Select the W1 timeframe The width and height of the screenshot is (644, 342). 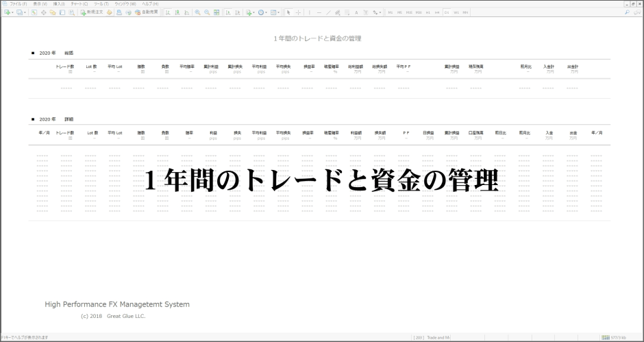click(456, 12)
